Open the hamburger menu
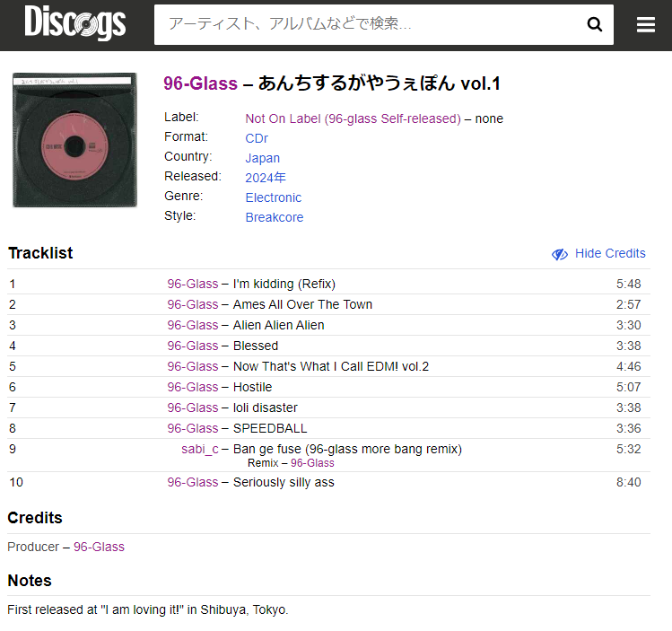Screen dimensions: 672x631 (645, 24)
